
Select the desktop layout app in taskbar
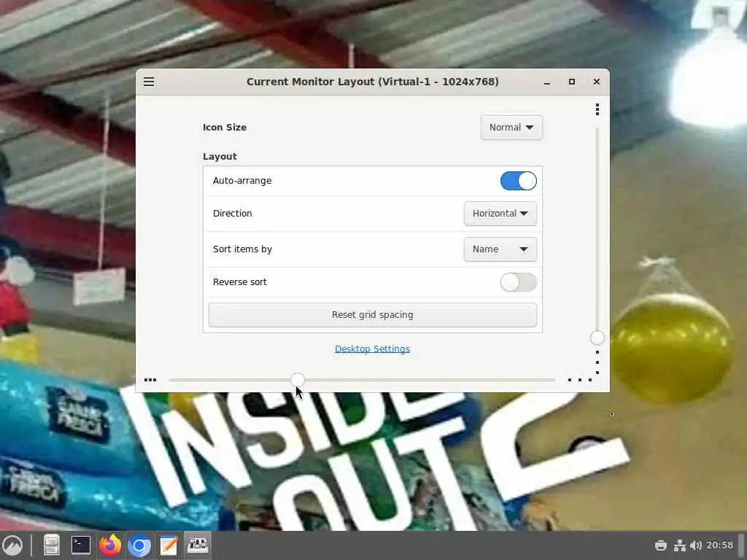(197, 545)
